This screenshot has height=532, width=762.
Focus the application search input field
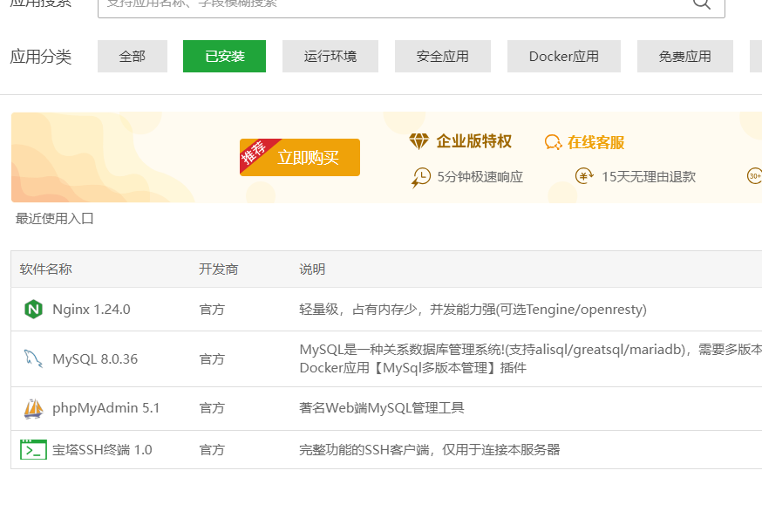coord(412,8)
